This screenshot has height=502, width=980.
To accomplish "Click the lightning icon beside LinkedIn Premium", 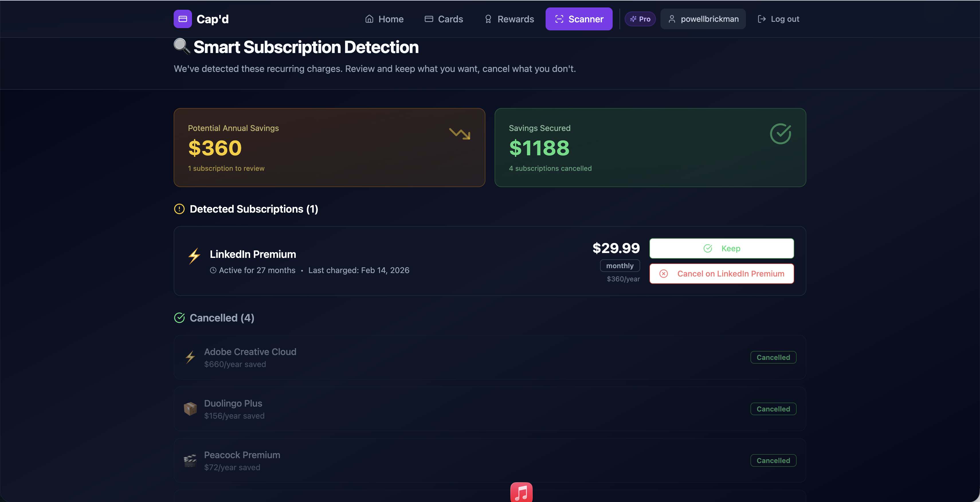I will (x=194, y=256).
